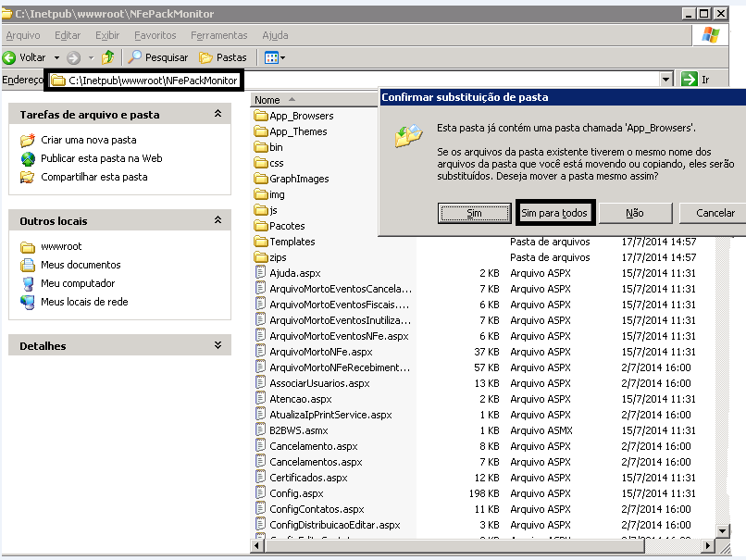Click Criar uma nova pasta link

[88, 140]
